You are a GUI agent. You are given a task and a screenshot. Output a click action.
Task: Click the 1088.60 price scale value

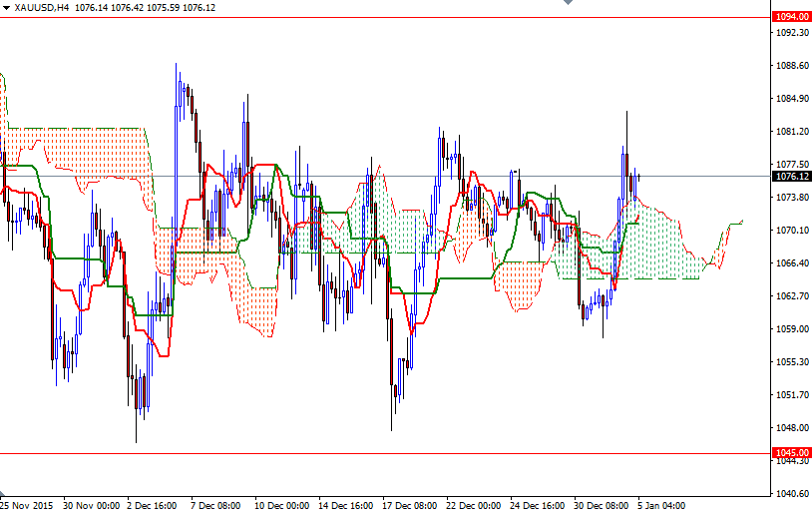[791, 66]
